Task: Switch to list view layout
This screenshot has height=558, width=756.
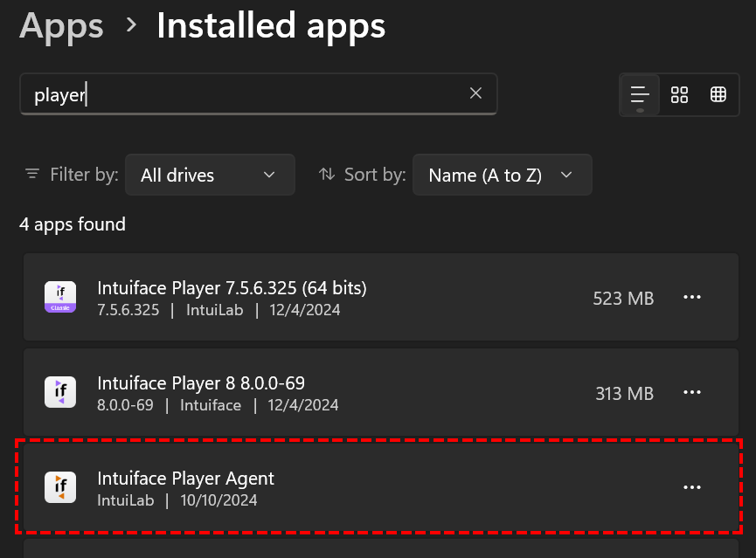Action: [x=640, y=94]
